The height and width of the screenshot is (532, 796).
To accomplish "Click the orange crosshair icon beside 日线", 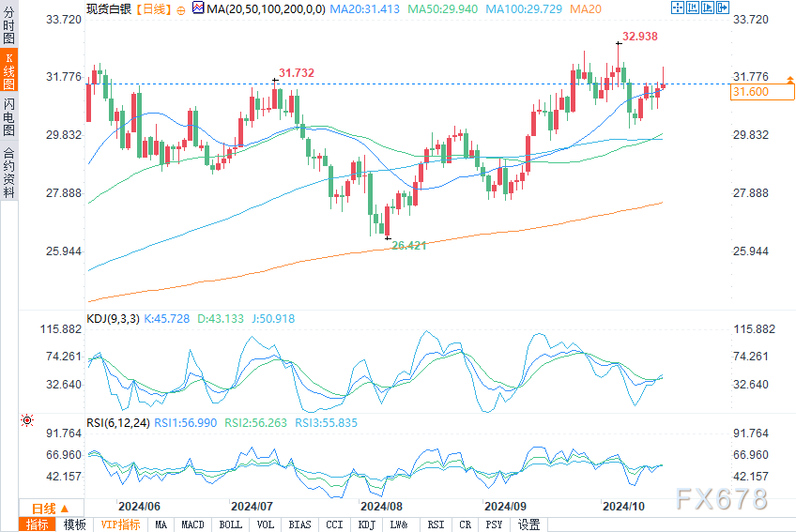I will [x=180, y=9].
